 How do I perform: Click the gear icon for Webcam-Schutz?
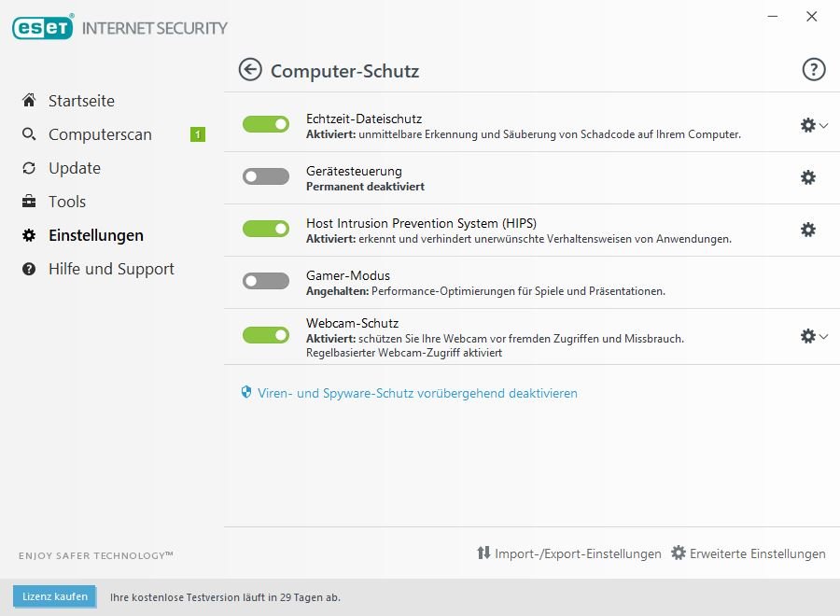coord(808,336)
